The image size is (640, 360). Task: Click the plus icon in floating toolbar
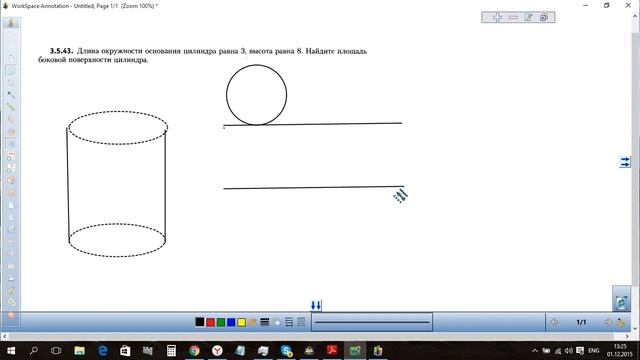click(x=497, y=17)
